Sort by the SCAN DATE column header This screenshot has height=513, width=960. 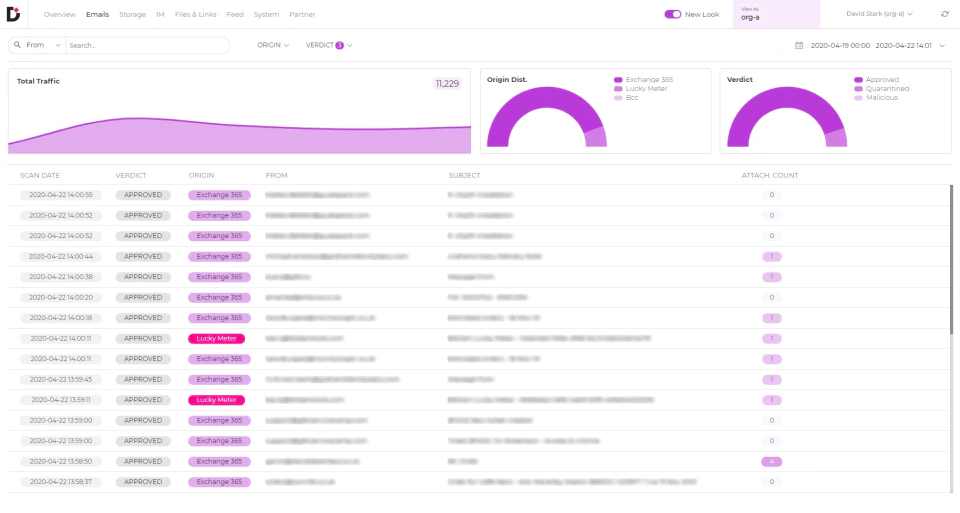[40, 175]
